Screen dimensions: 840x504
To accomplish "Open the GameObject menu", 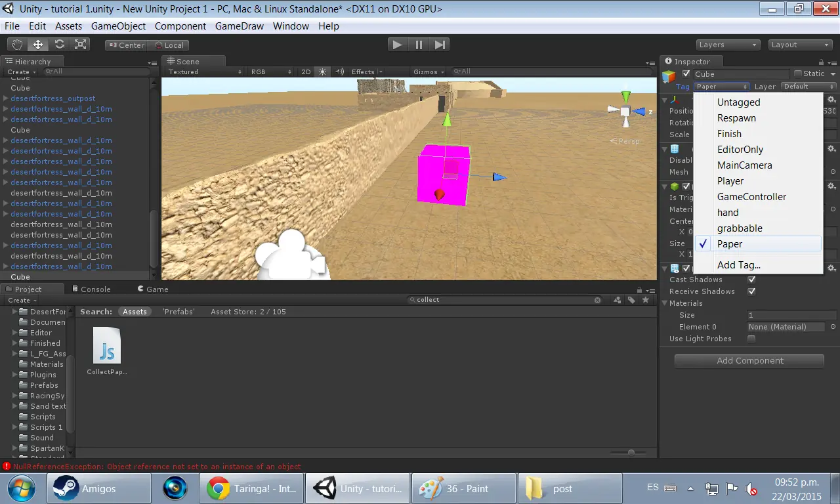I will click(118, 26).
